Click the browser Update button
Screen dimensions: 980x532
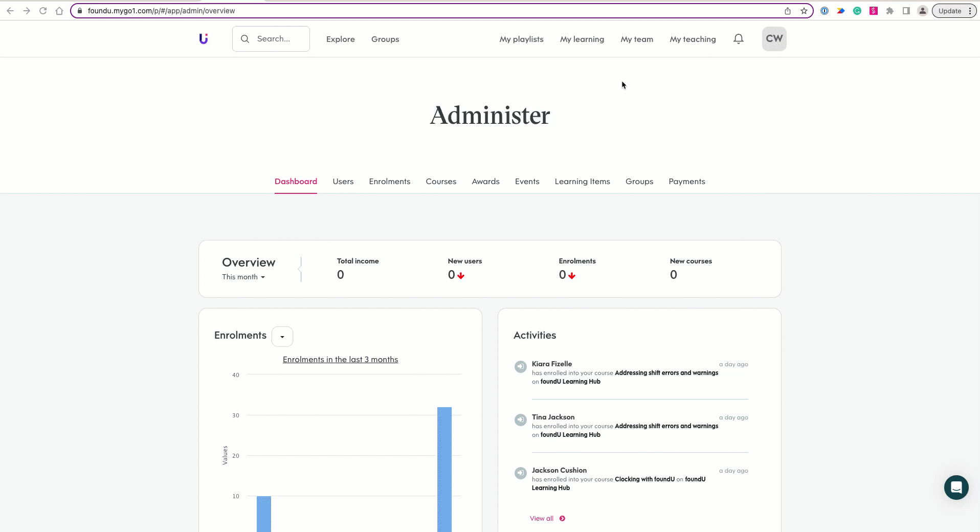click(x=950, y=11)
